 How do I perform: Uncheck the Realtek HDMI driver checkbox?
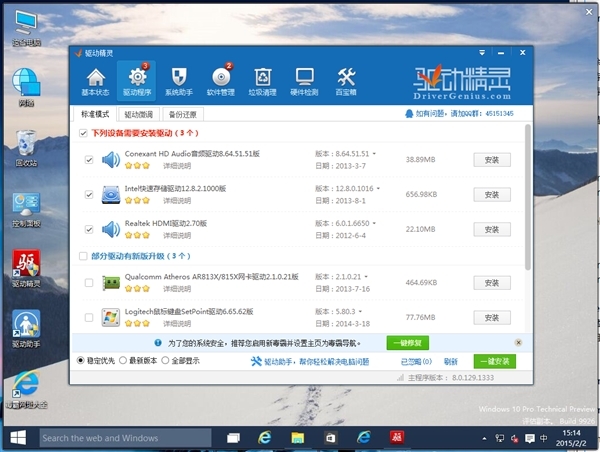click(x=89, y=229)
